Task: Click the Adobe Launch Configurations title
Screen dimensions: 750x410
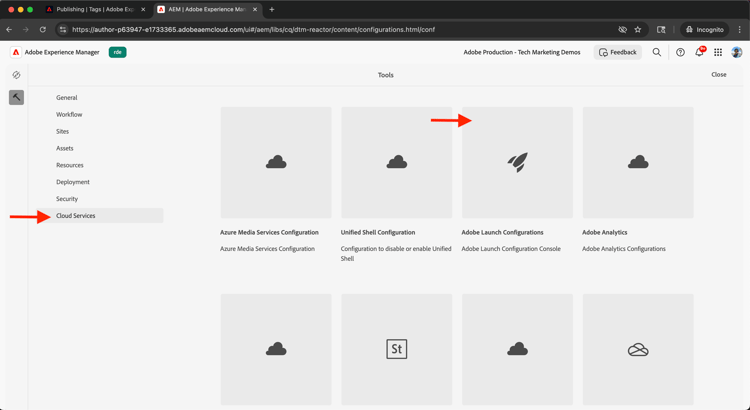Action: pos(502,233)
